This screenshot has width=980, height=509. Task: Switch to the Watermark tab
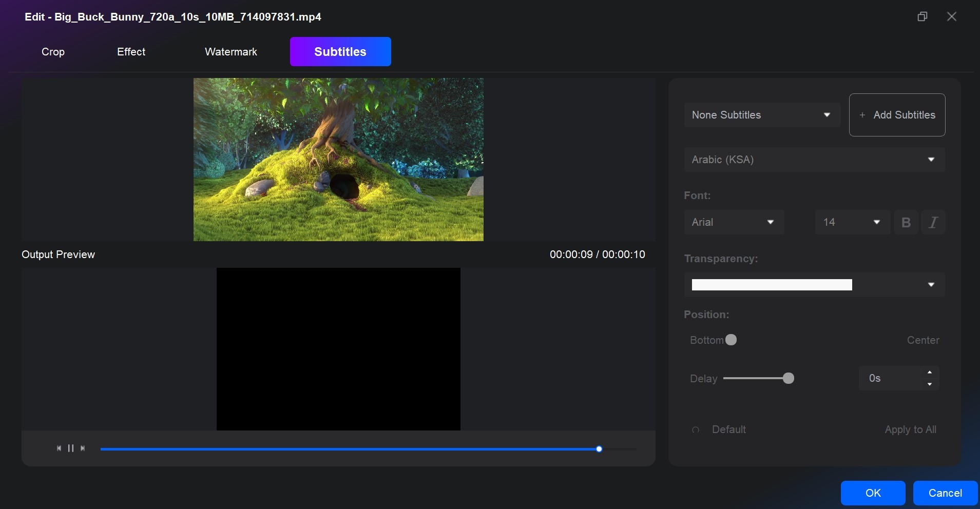231,51
